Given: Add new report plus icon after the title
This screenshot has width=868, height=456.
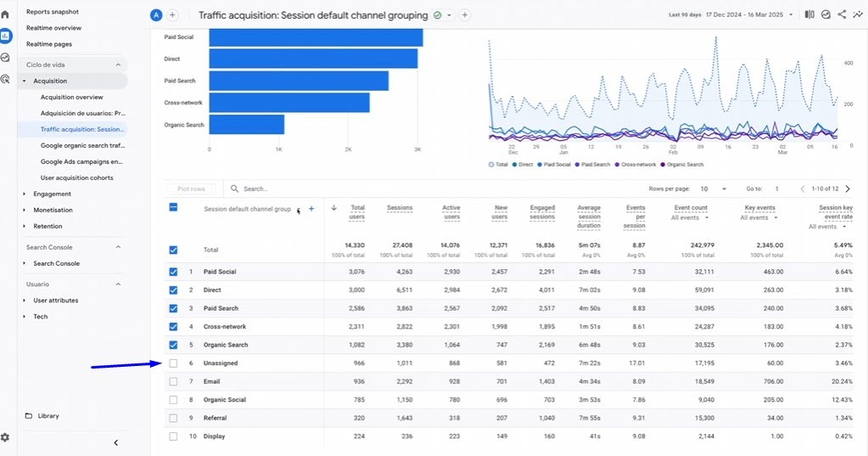Looking at the screenshot, I should (464, 15).
